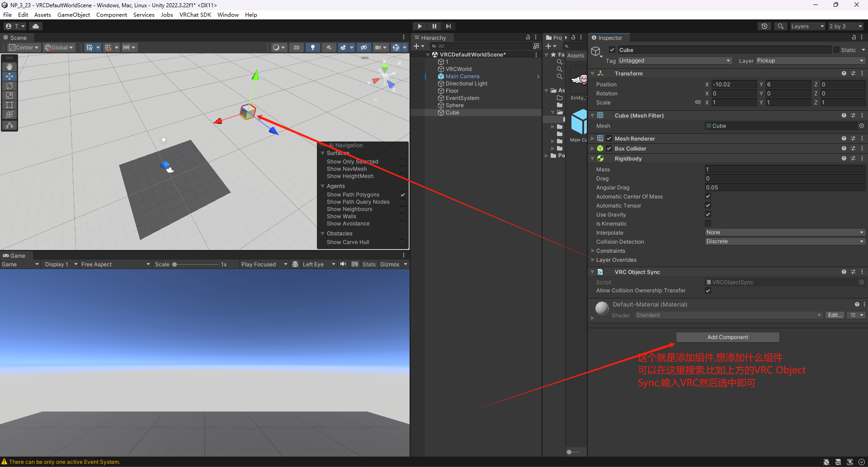Open the Layer Pickup dropdown
This screenshot has width=868, height=467.
(x=810, y=61)
